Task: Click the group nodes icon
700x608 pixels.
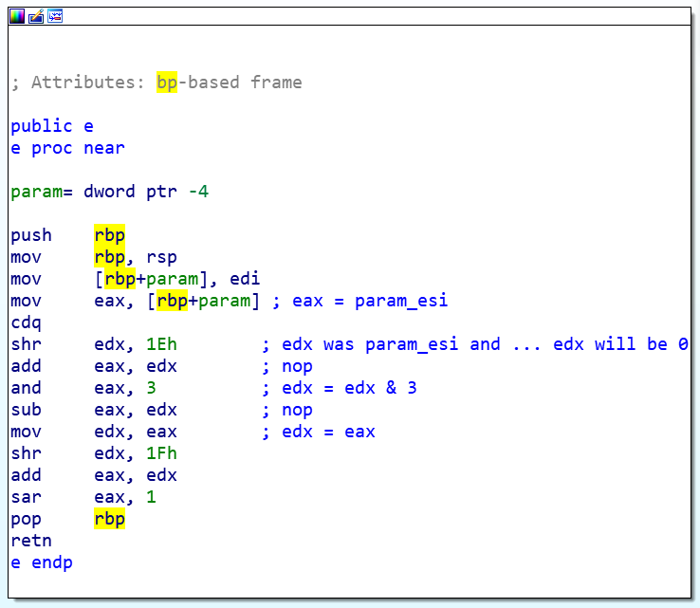Action: click(x=55, y=16)
